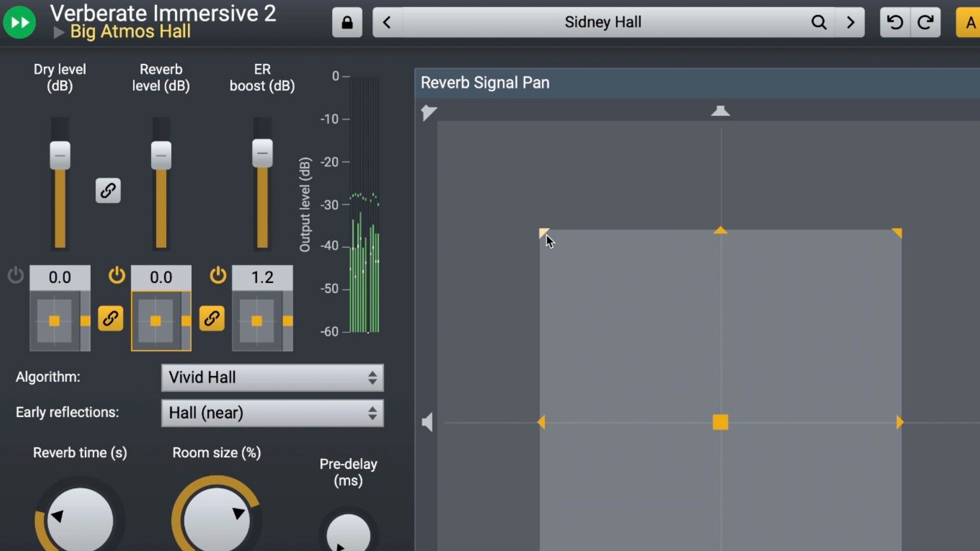This screenshot has height=551, width=980.
Task: Click the ER boost 1.2 value field
Action: pyautogui.click(x=262, y=277)
